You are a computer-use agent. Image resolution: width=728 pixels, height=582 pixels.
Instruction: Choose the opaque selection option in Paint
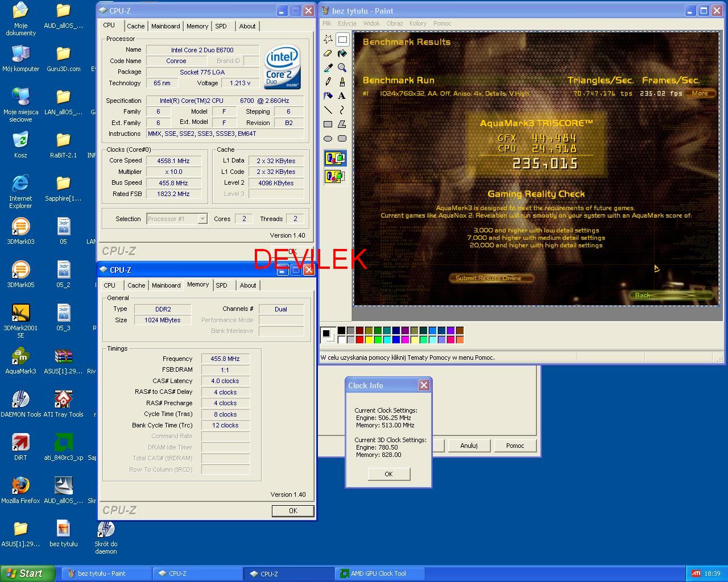335,159
